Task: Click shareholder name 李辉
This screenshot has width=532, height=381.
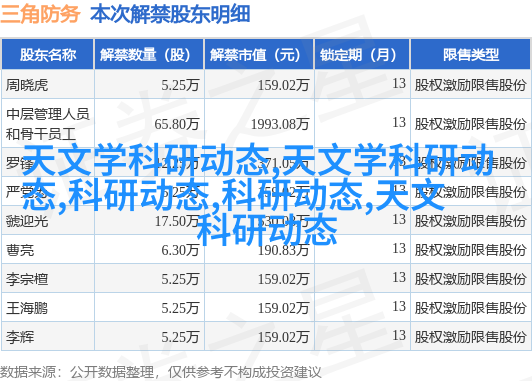Action: point(20,337)
